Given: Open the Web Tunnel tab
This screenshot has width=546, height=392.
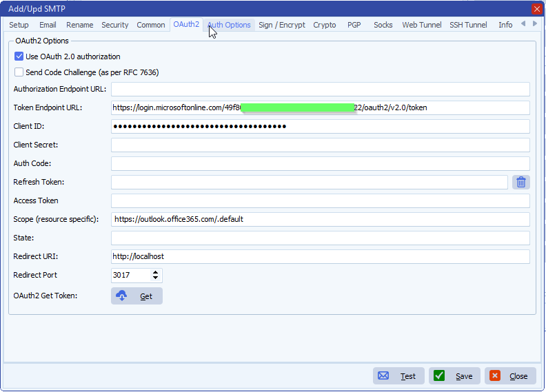Looking at the screenshot, I should (422, 25).
